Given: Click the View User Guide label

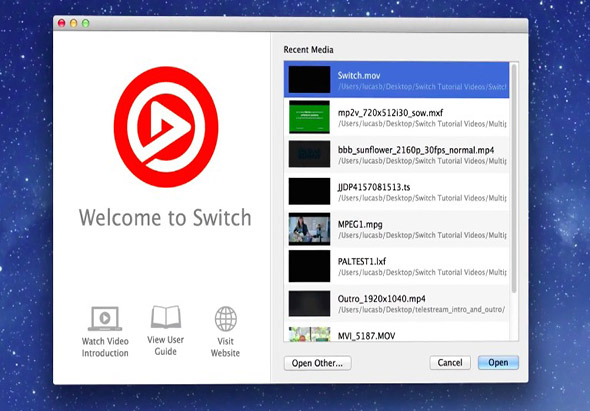Looking at the screenshot, I should 166,346.
